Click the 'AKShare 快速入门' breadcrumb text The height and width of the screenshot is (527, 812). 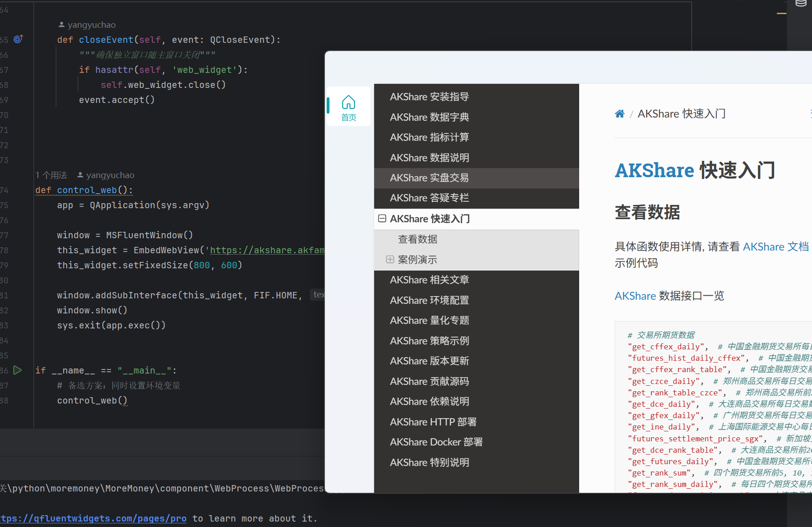click(682, 113)
